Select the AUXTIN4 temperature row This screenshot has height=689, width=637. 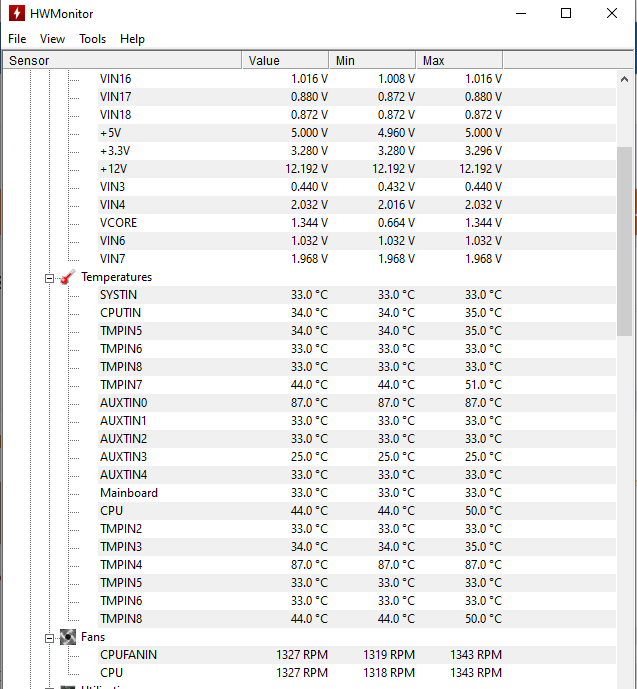point(357,475)
